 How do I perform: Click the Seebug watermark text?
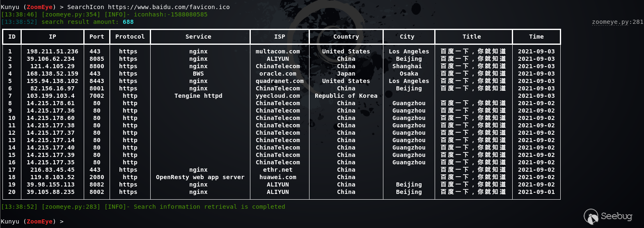coord(616,216)
